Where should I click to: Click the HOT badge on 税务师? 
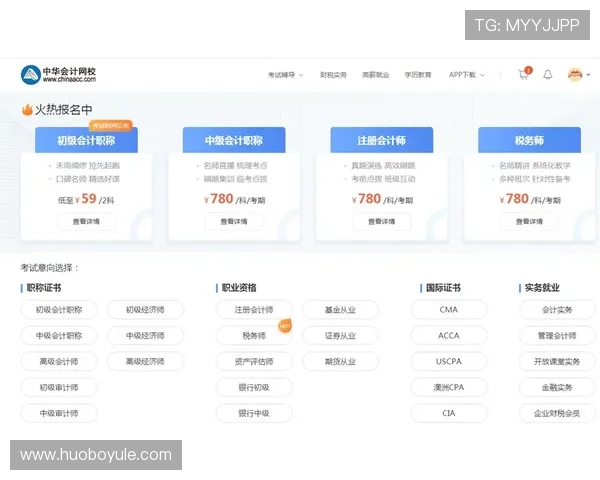(285, 326)
